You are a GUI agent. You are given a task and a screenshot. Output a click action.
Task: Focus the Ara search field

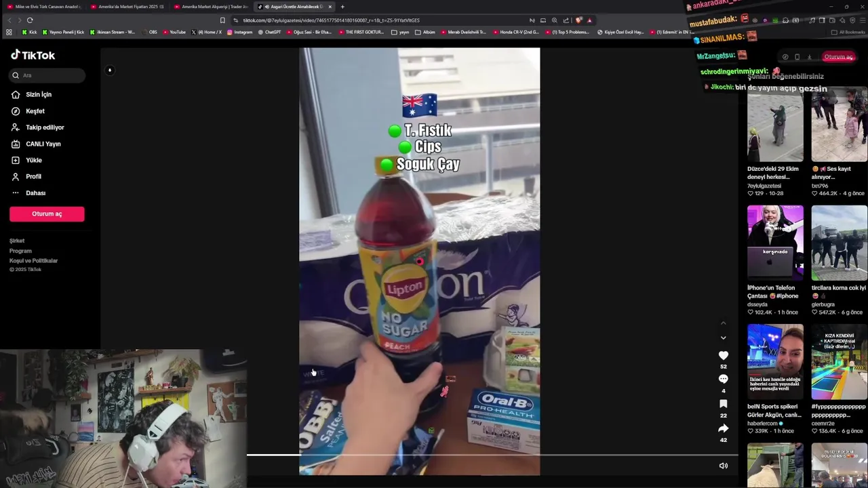coord(47,75)
